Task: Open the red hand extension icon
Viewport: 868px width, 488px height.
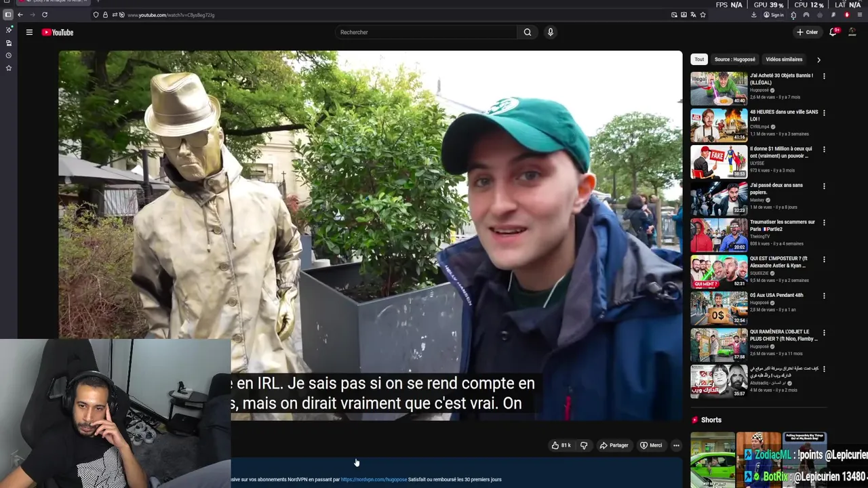Action: click(846, 14)
